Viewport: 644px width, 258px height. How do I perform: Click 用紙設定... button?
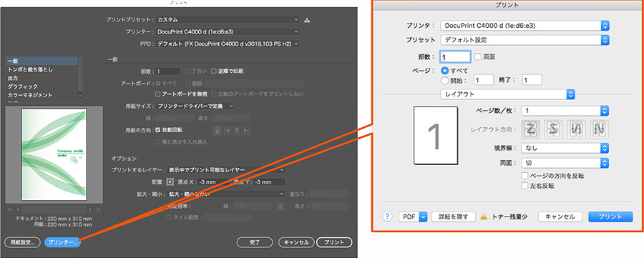click(x=22, y=242)
